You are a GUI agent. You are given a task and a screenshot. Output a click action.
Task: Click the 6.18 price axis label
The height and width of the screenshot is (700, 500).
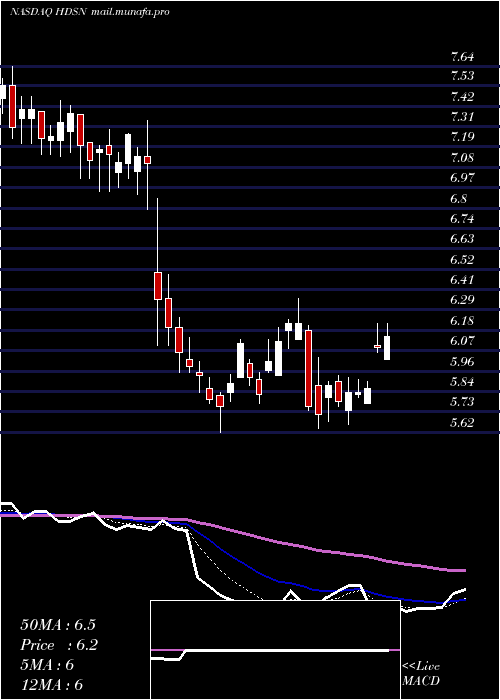(x=462, y=321)
